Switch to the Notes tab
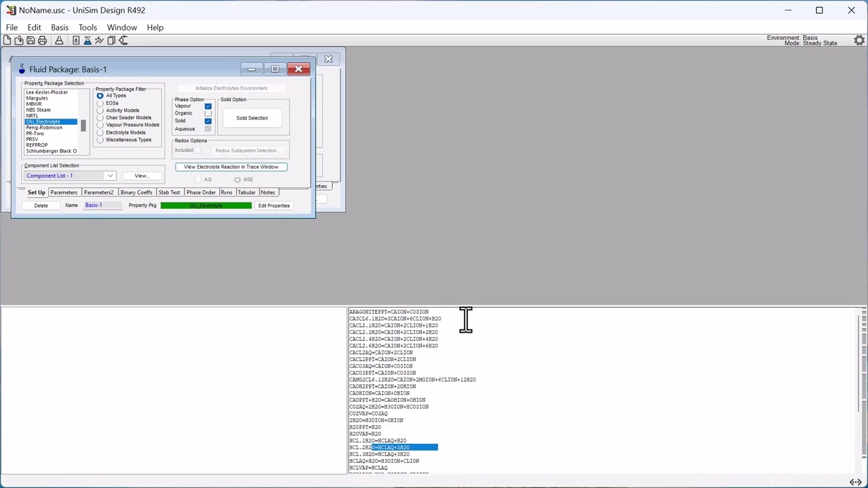Image resolution: width=868 pixels, height=488 pixels. pos(268,192)
